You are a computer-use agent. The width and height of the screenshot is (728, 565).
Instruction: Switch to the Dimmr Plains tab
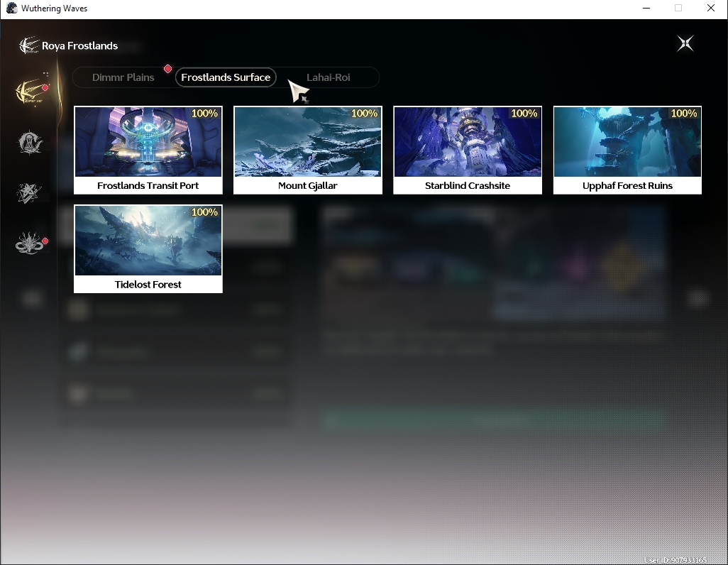[123, 77]
